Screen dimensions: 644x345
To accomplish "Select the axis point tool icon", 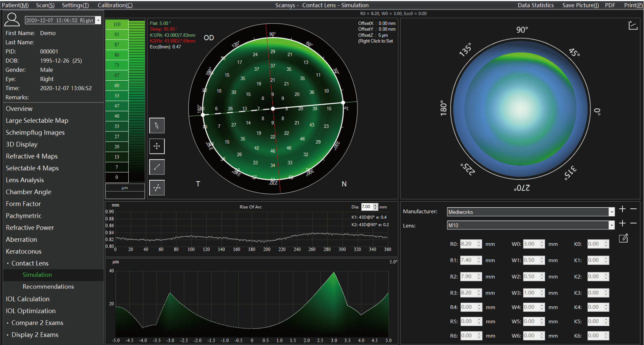I will tap(157, 188).
